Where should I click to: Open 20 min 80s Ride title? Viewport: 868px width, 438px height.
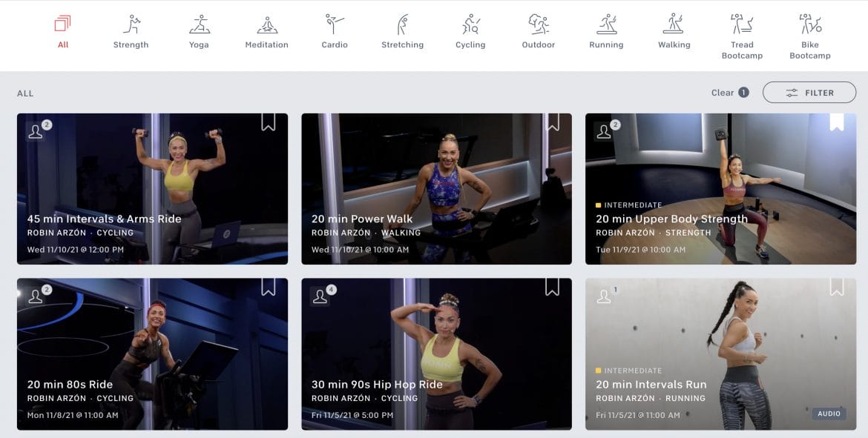click(x=70, y=385)
